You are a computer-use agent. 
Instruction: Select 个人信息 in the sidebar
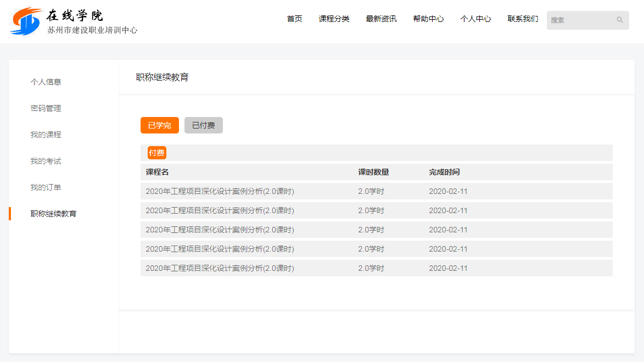(46, 82)
